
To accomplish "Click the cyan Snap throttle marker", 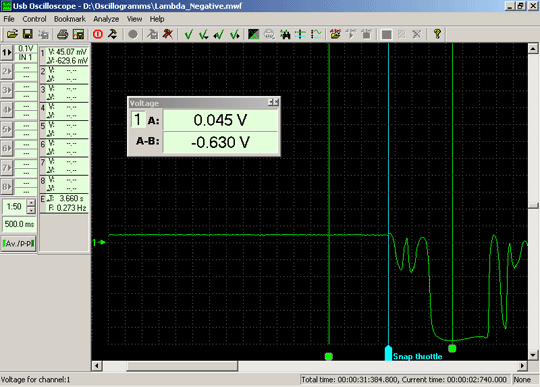I will click(388, 353).
